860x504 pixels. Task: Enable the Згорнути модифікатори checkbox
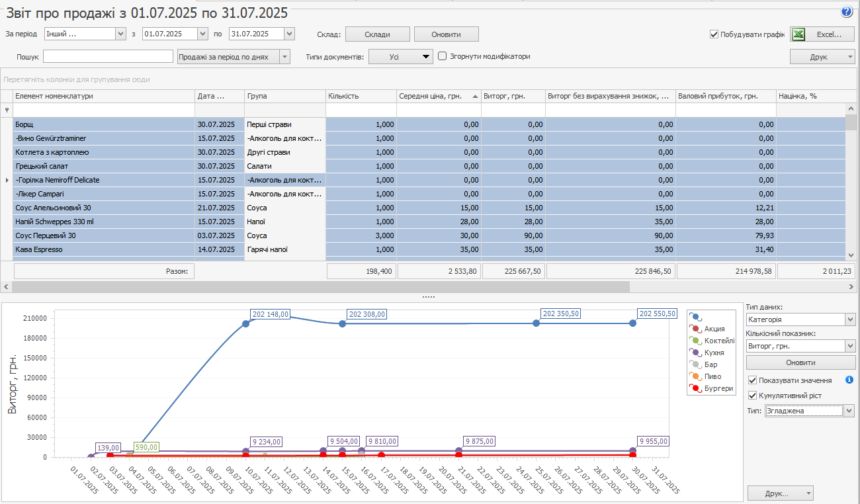click(x=443, y=56)
